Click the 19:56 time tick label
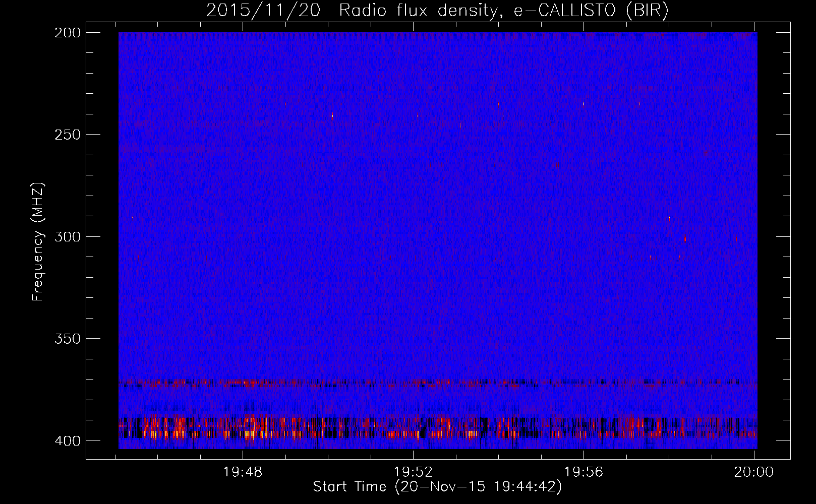 click(584, 472)
